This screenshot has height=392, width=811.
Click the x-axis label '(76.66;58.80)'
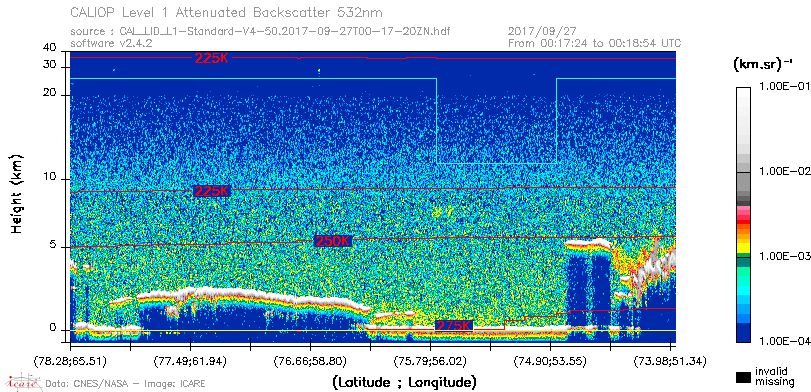click(310, 360)
